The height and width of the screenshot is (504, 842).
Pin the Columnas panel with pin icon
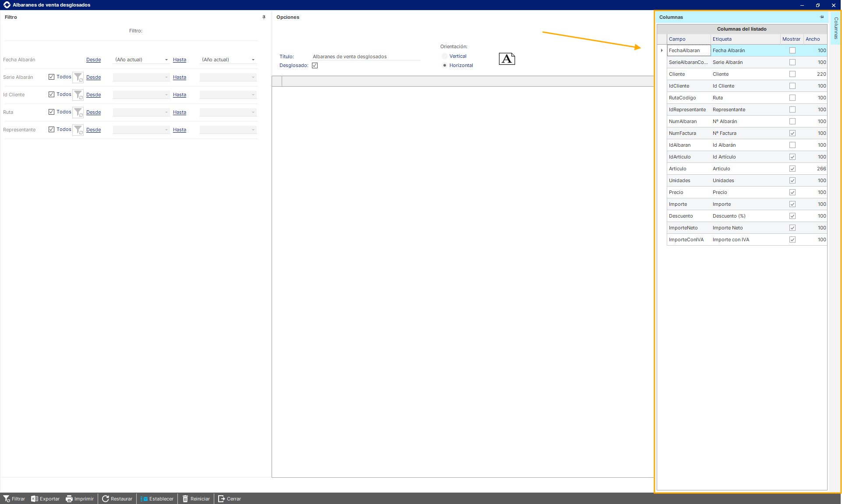(822, 17)
